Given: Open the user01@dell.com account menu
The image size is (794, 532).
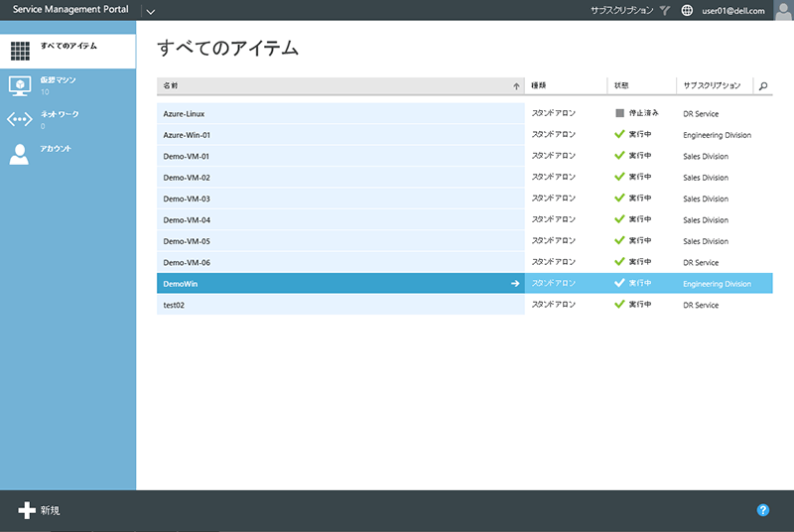Looking at the screenshot, I should pos(733,10).
